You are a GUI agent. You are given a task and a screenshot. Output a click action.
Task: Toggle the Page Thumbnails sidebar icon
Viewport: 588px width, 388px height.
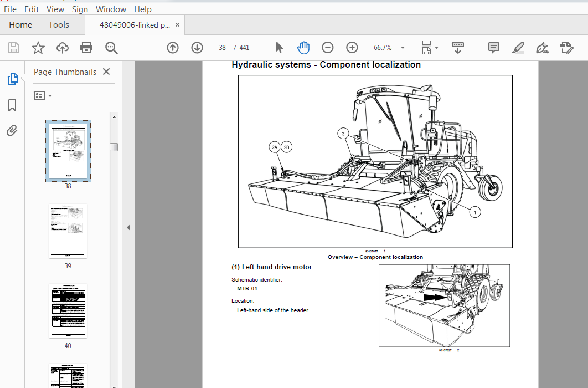(x=12, y=79)
